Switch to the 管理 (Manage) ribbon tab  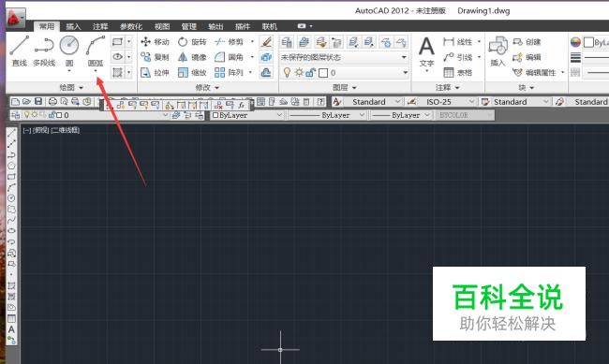pyautogui.click(x=188, y=26)
